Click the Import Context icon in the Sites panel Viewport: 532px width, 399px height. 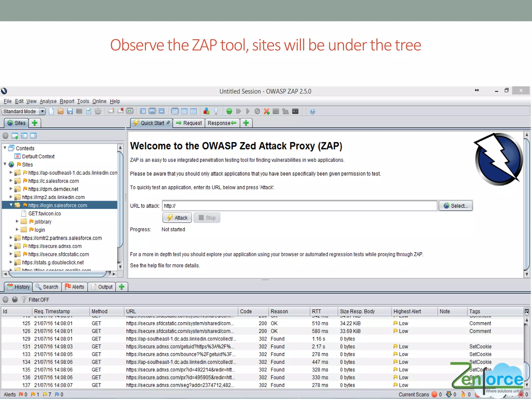click(24, 136)
